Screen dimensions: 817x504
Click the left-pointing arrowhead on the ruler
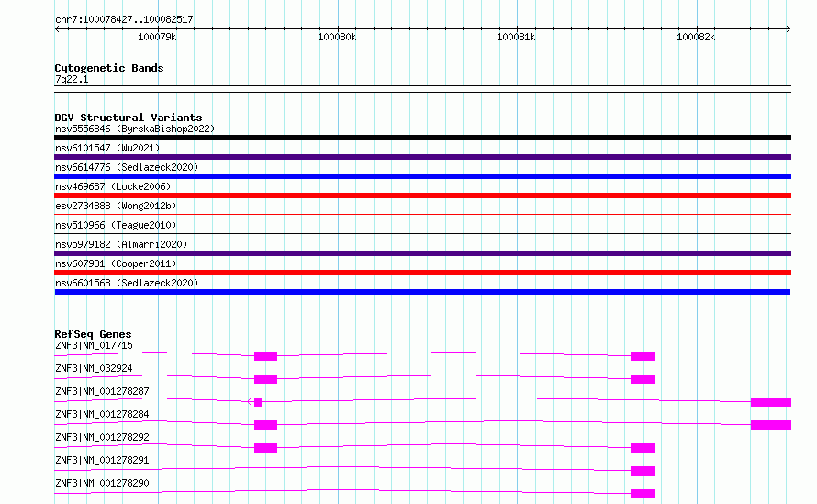pos(57,28)
